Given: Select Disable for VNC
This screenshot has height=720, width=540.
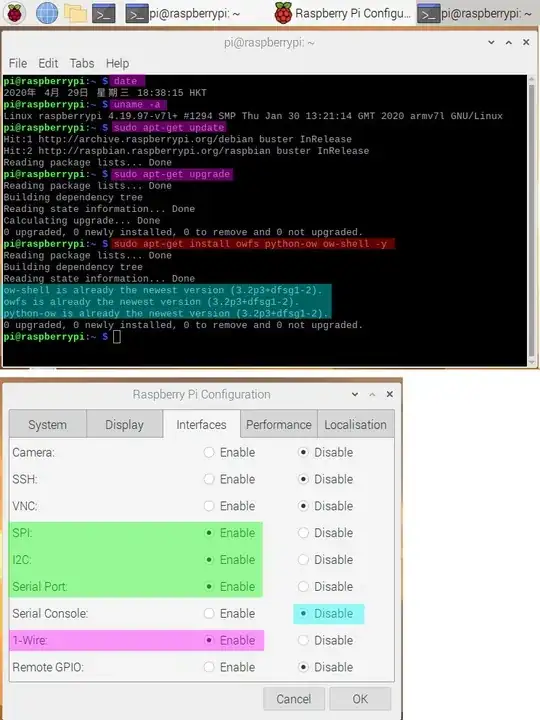Looking at the screenshot, I should point(326,506).
